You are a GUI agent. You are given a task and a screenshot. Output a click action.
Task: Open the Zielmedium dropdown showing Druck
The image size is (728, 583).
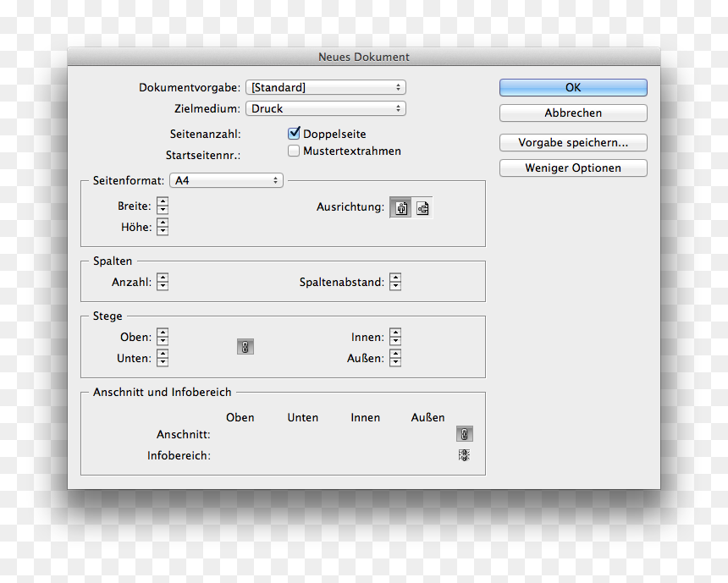pyautogui.click(x=325, y=108)
